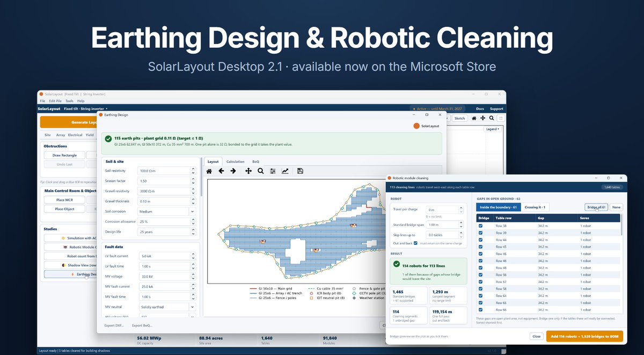Uncheck bridge checkbox for Row 39
Screen dimensions: 644x355
click(480, 233)
